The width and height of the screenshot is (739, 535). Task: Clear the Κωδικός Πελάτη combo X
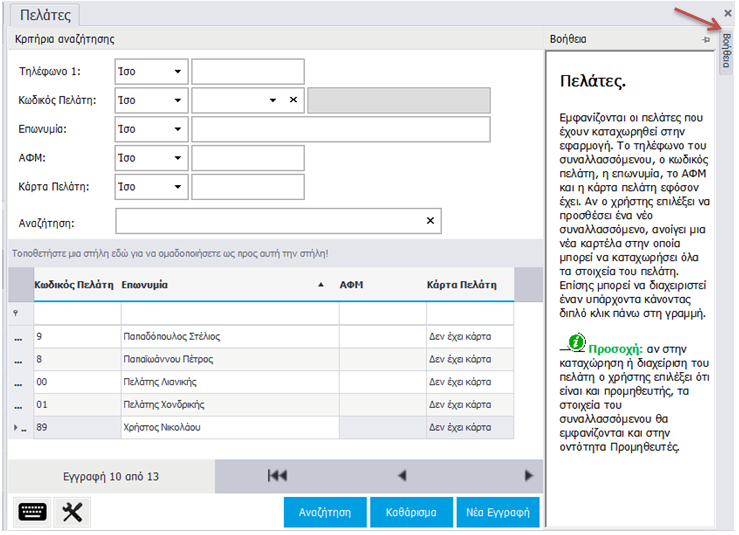pos(293,100)
